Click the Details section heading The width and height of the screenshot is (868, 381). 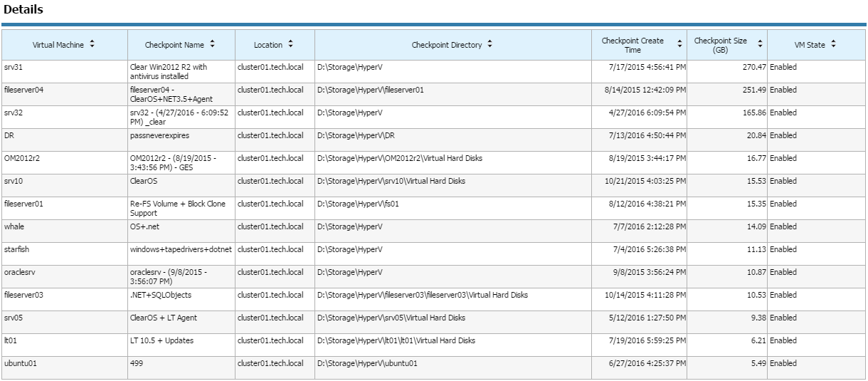(x=23, y=10)
